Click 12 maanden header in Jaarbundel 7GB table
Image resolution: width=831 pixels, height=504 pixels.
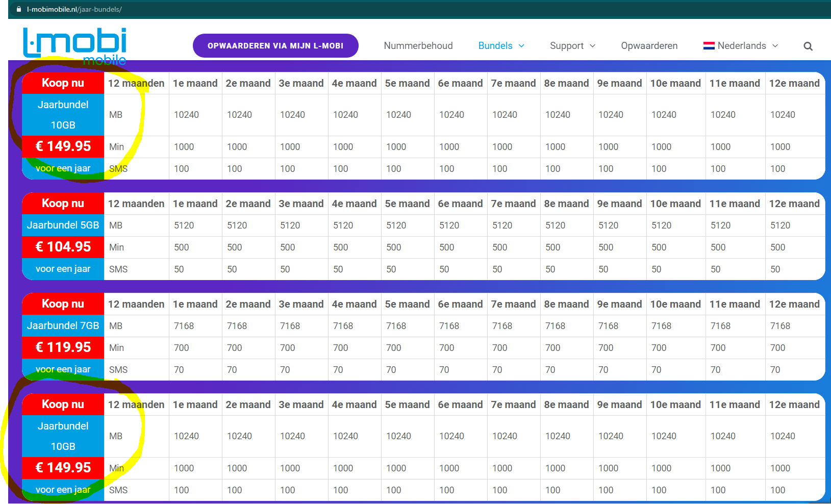(136, 304)
